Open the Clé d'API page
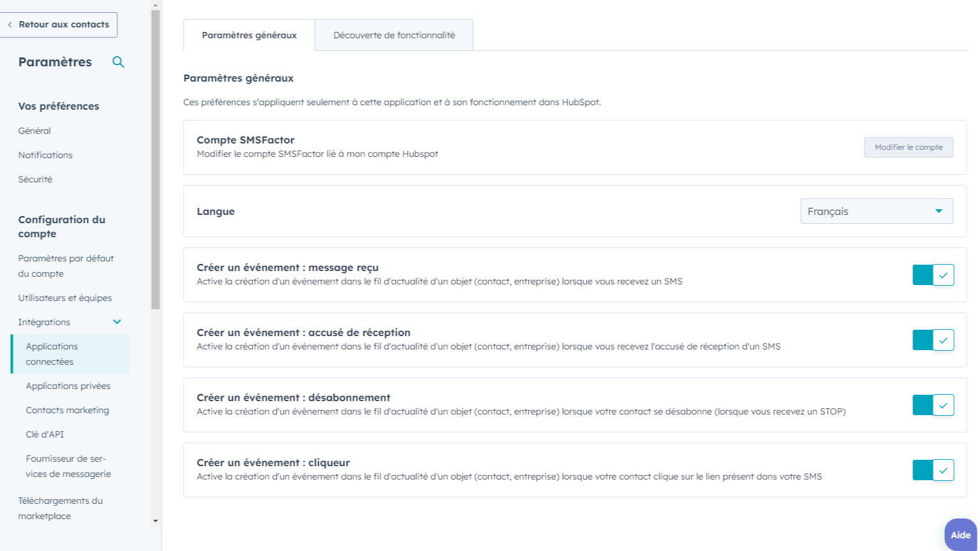The image size is (980, 551). pyautogui.click(x=45, y=434)
